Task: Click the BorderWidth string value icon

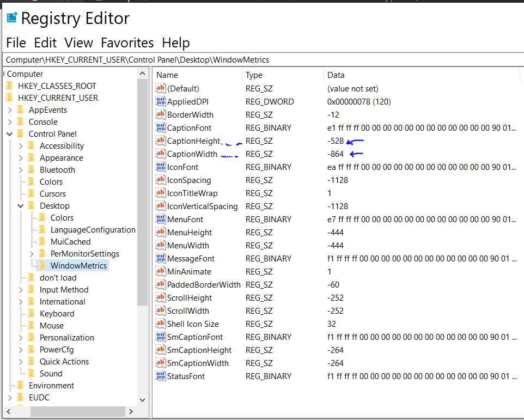Action: pyautogui.click(x=160, y=114)
